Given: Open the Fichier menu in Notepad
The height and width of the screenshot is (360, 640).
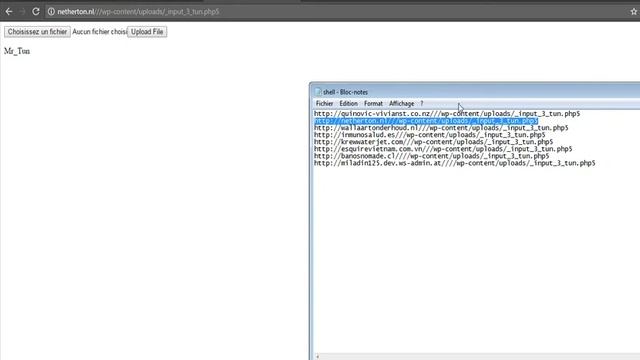Looking at the screenshot, I should click(x=324, y=104).
